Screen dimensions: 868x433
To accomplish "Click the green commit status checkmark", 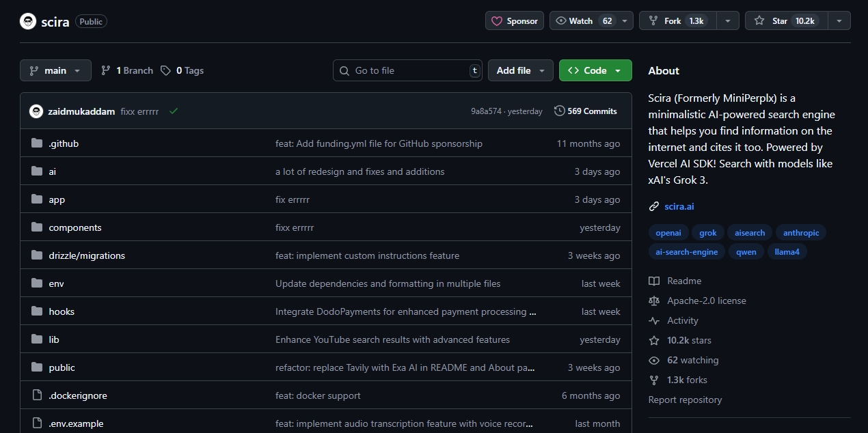I will 174,111.
